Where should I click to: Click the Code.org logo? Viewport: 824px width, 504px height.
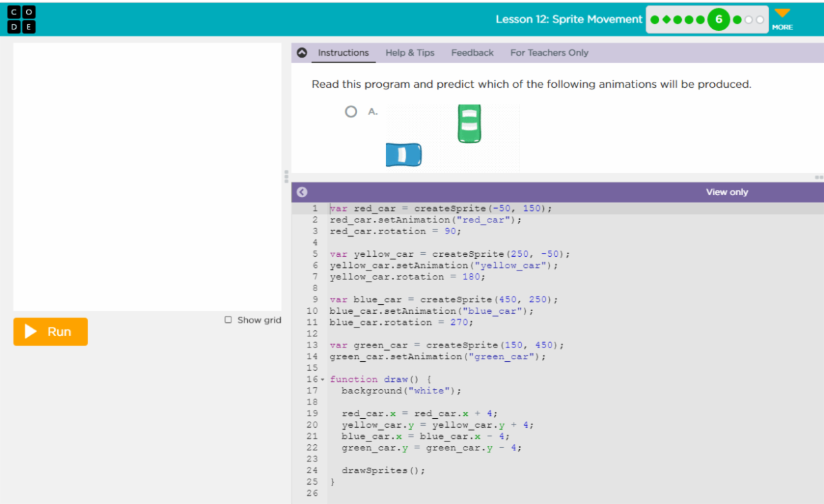pos(21,20)
